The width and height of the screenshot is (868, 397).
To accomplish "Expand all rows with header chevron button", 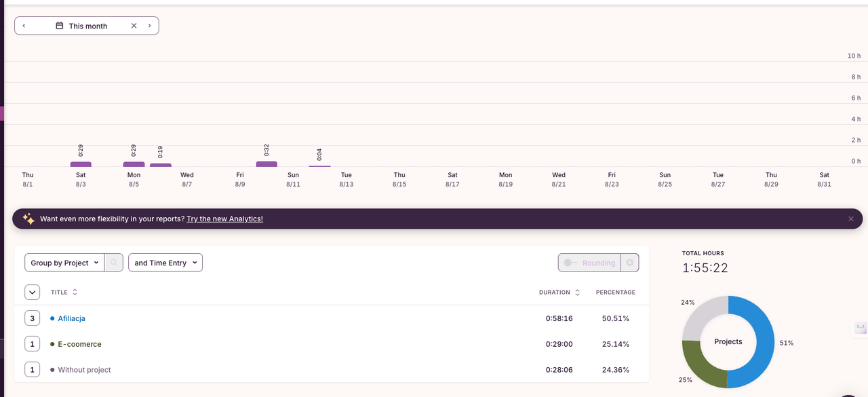I will [x=32, y=292].
